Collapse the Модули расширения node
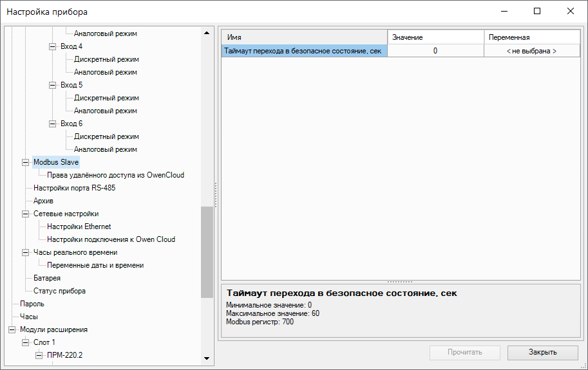The width and height of the screenshot is (588, 370). point(12,329)
